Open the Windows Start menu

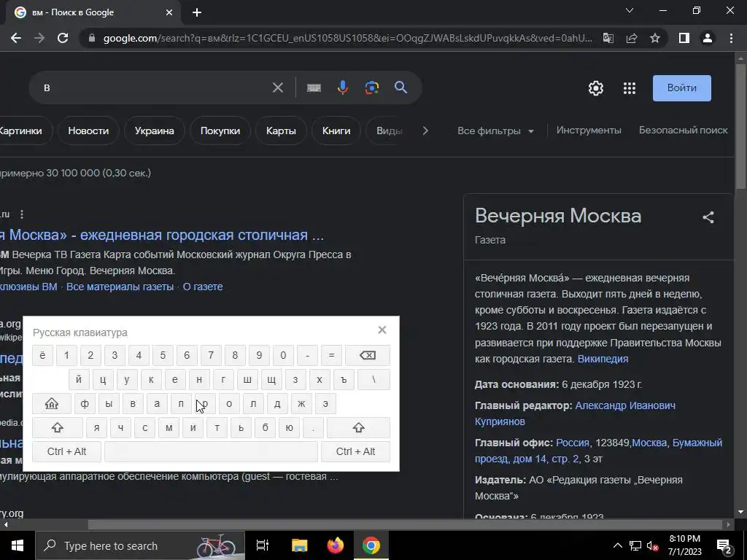point(18,545)
